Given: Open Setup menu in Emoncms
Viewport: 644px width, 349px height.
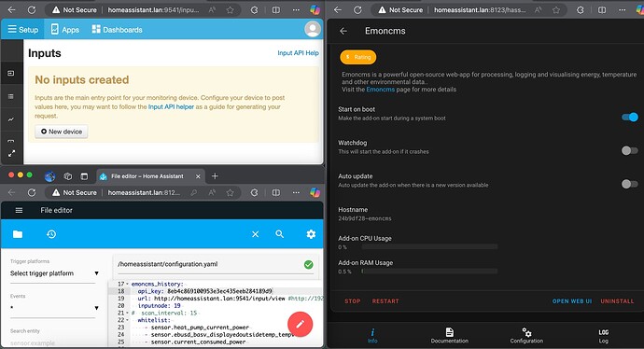Looking at the screenshot, I should 22,30.
